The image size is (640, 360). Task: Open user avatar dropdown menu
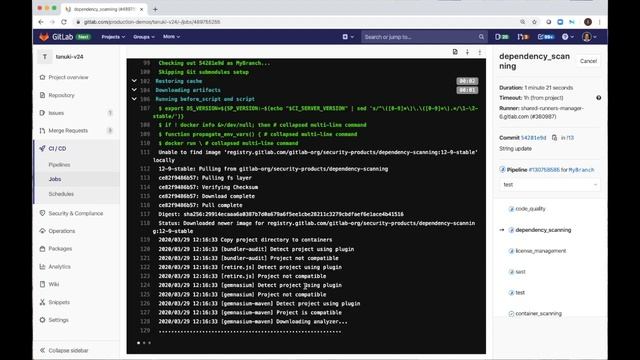pos(589,37)
